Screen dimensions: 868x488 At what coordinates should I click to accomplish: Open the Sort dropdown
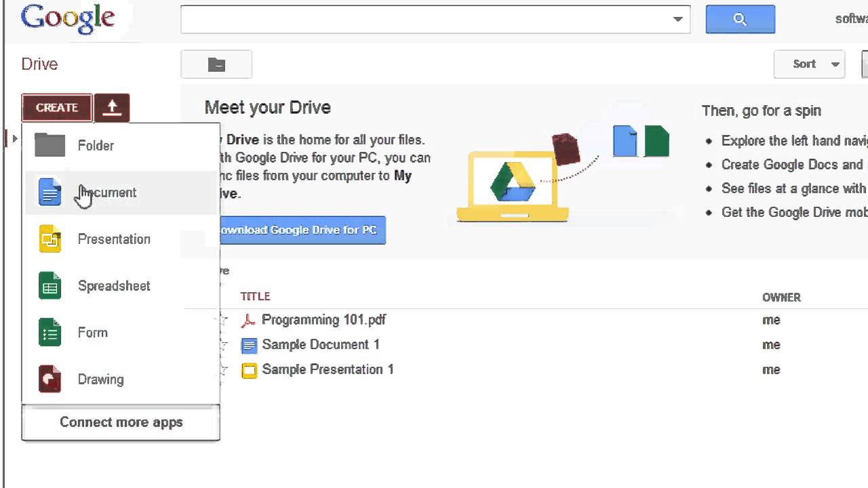coord(810,64)
